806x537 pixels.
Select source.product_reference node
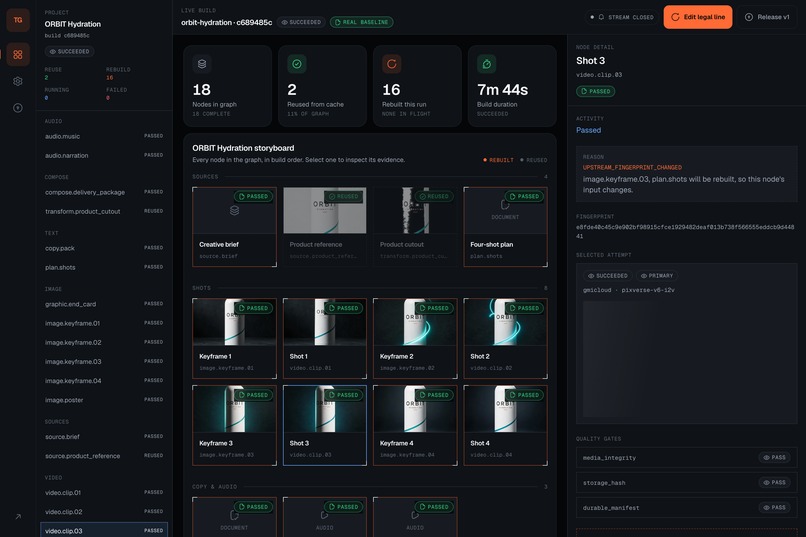tap(104, 456)
